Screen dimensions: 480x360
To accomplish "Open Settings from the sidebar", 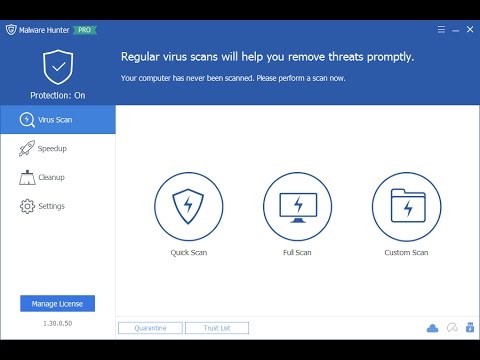I will (58, 206).
